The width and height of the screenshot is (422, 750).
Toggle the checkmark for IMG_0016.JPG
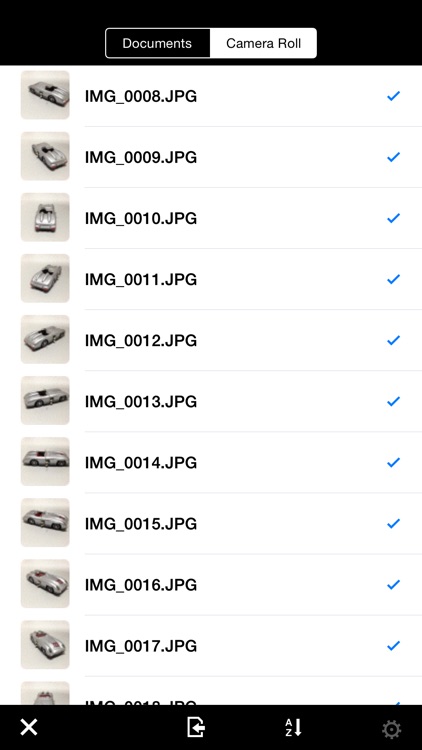point(393,585)
